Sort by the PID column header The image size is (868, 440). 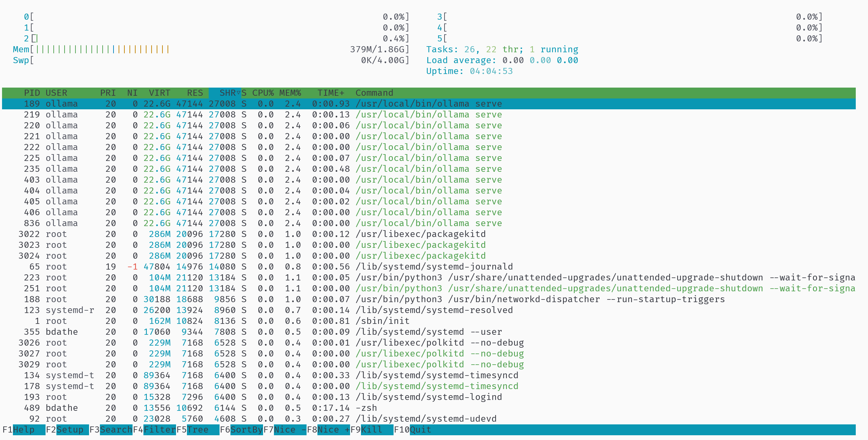point(32,93)
